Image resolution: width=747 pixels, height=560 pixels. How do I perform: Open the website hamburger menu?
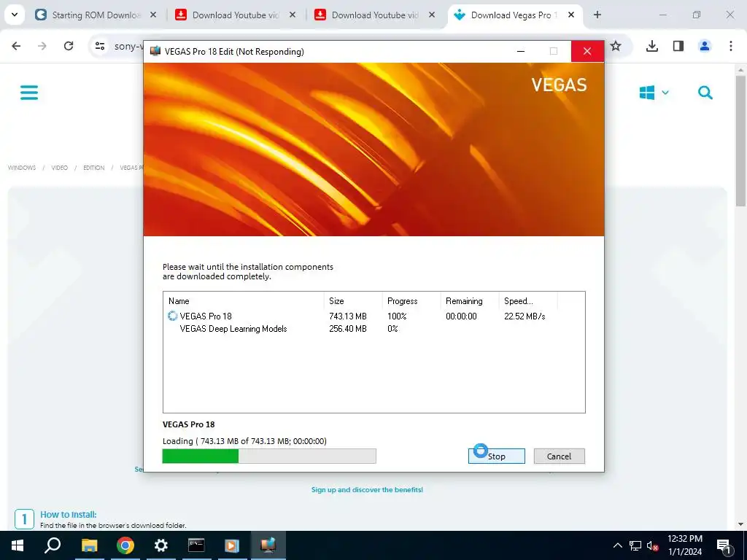(29, 93)
